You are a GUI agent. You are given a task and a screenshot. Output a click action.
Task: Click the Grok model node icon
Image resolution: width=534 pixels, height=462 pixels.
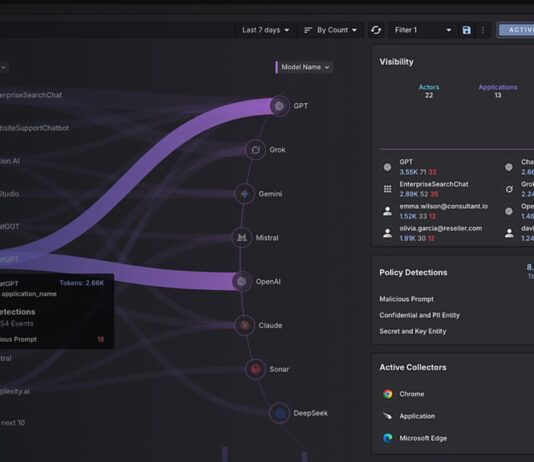click(255, 150)
